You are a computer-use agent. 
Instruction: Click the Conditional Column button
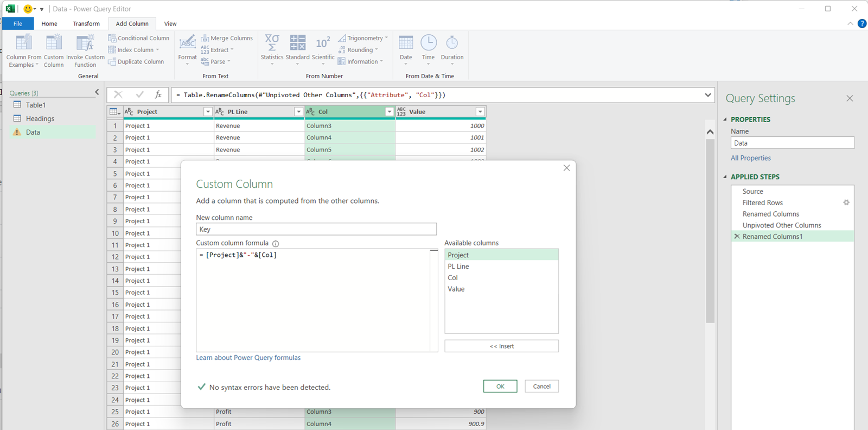(138, 38)
